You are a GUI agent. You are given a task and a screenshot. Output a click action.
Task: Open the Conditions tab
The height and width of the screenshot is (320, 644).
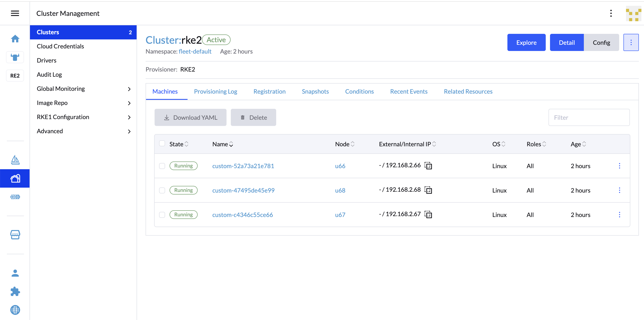coord(359,92)
